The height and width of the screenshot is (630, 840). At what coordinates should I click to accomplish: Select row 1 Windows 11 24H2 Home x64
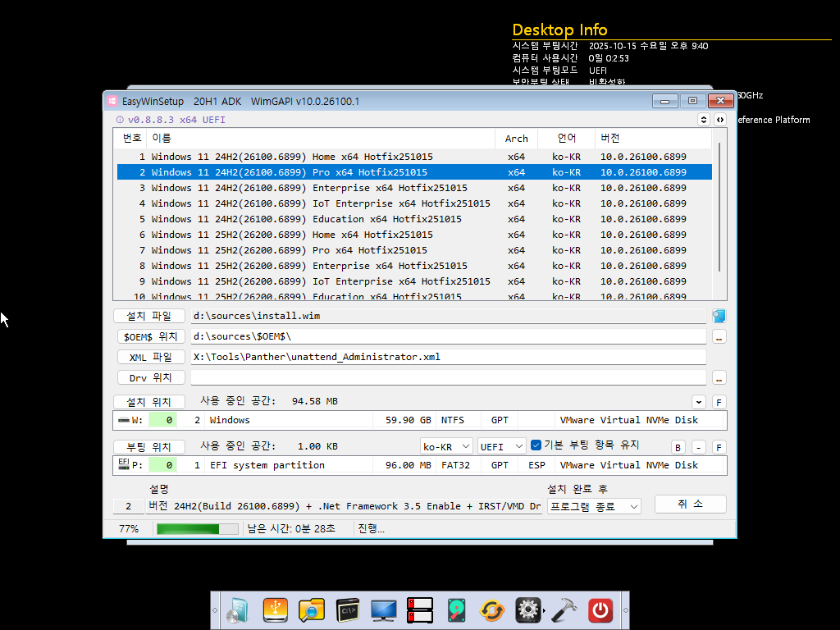pos(414,157)
